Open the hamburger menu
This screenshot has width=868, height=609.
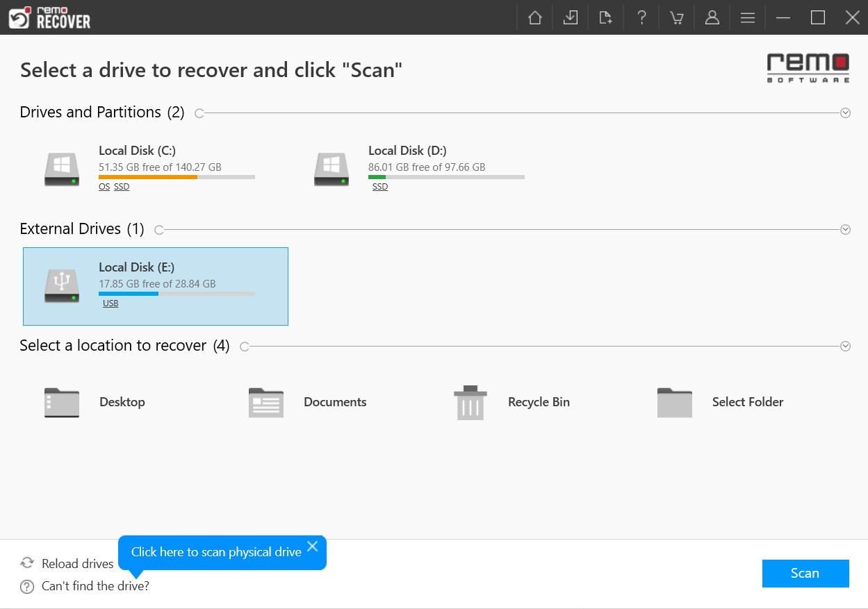pyautogui.click(x=747, y=17)
